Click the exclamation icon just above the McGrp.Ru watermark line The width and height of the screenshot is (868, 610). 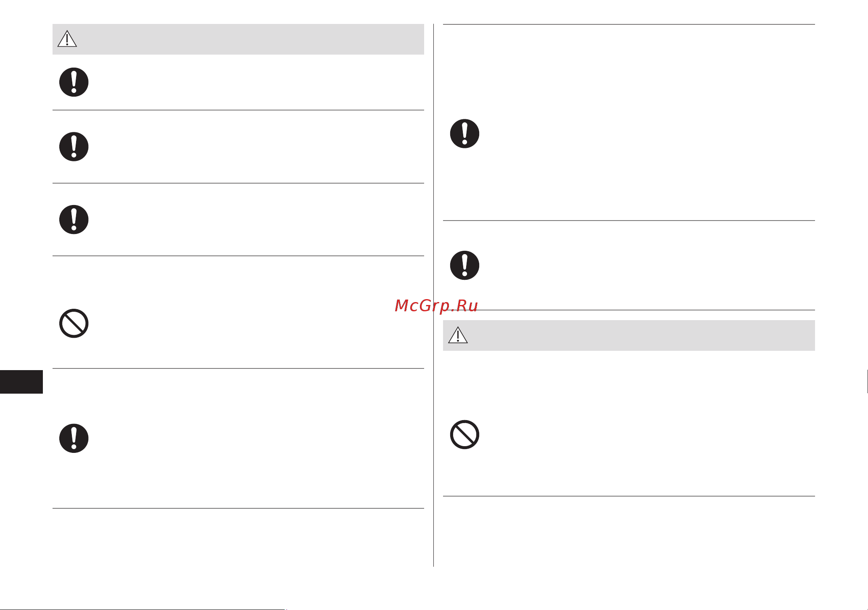tap(464, 266)
